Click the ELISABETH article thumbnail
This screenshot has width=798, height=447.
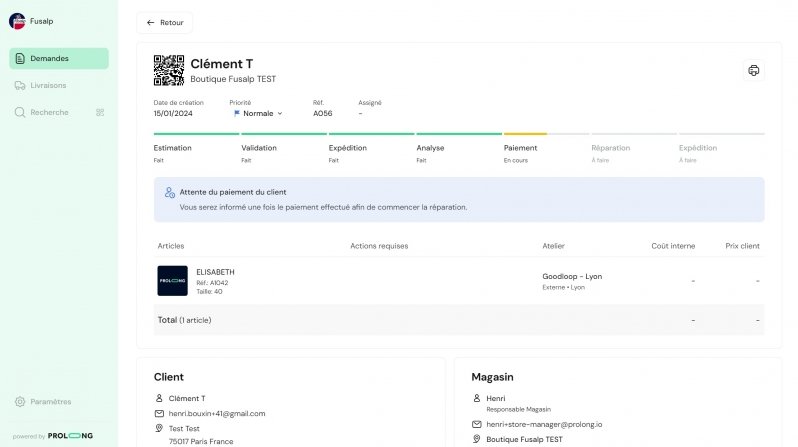(x=172, y=280)
